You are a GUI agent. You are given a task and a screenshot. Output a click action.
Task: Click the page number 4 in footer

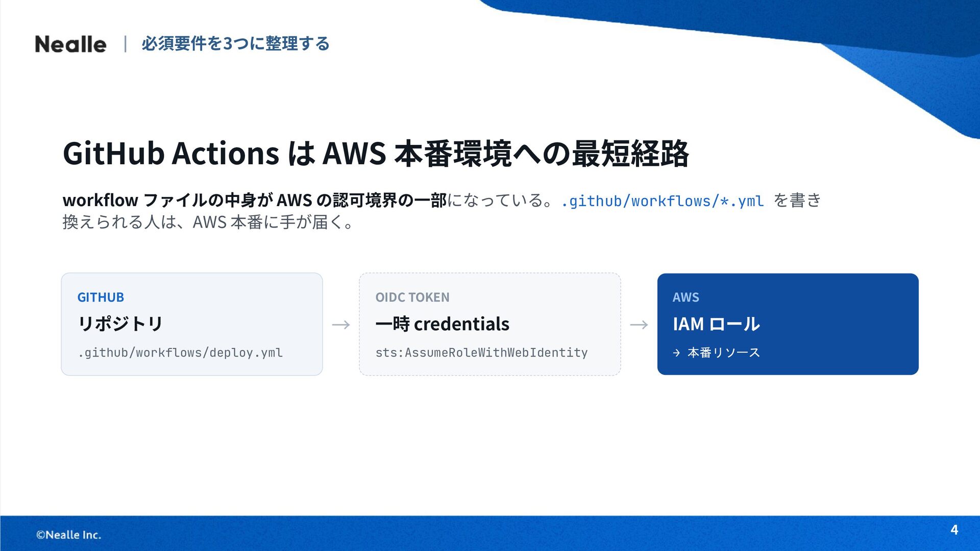point(954,530)
